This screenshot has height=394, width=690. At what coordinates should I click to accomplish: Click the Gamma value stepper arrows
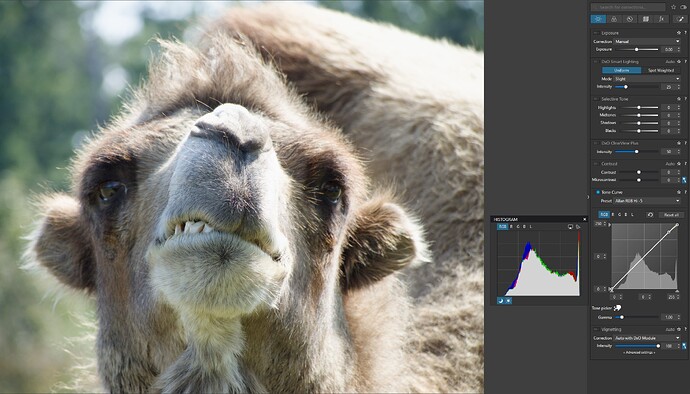(679, 317)
